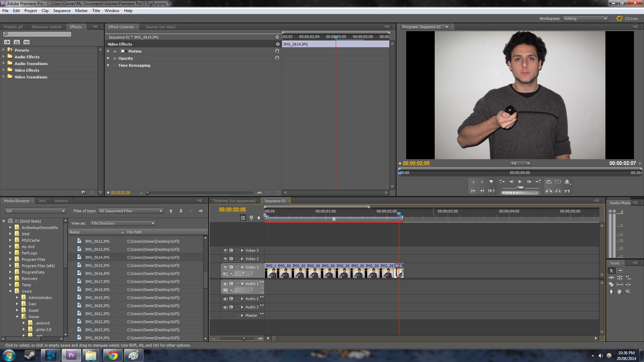Screen dimensions: 644x362
Task: Select the Razor tool
Action: point(611,285)
